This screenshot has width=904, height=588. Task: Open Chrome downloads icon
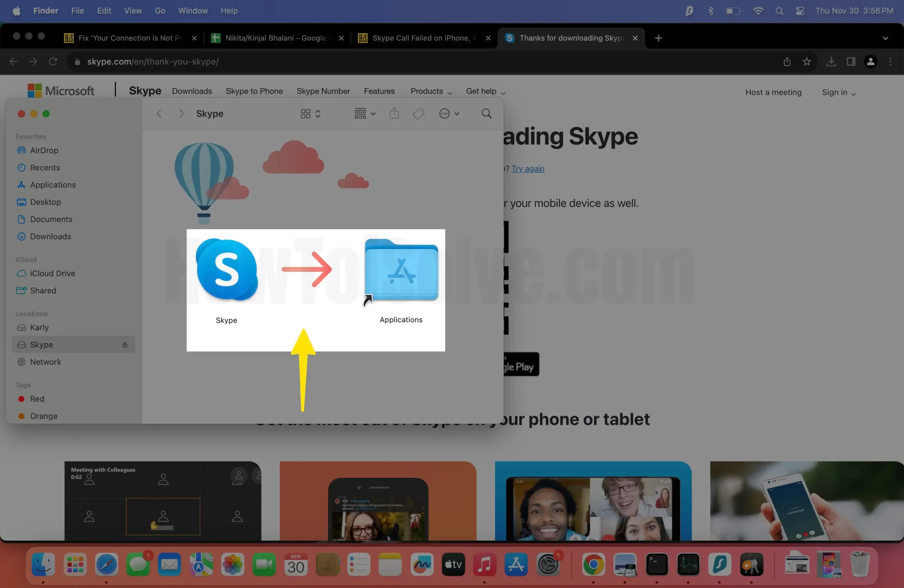[831, 61]
